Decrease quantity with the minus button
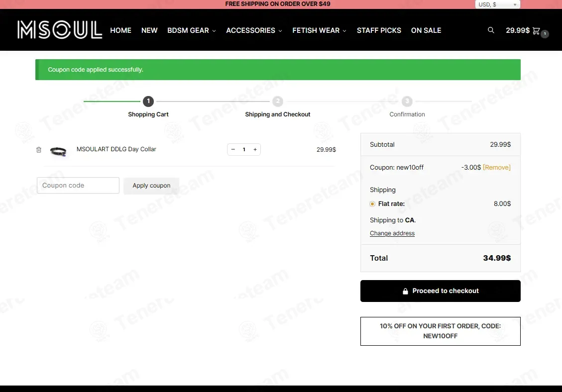 (233, 149)
